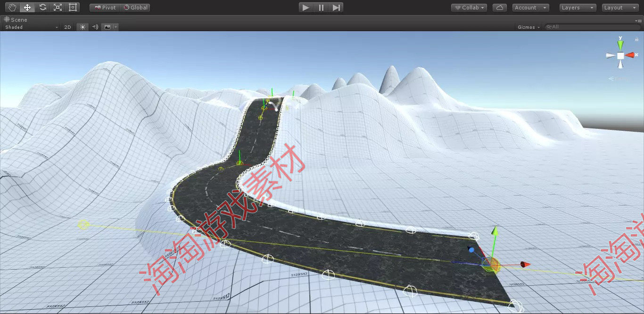Screen dimensions: 644x314
Task: Select the Rotate tool
Action: click(x=42, y=7)
